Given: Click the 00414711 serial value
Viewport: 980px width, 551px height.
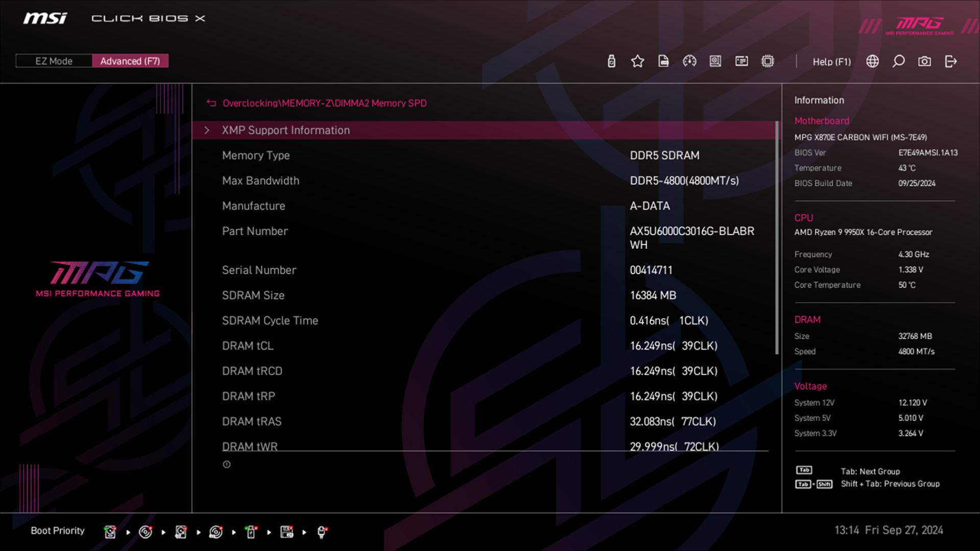Looking at the screenshot, I should (x=651, y=270).
